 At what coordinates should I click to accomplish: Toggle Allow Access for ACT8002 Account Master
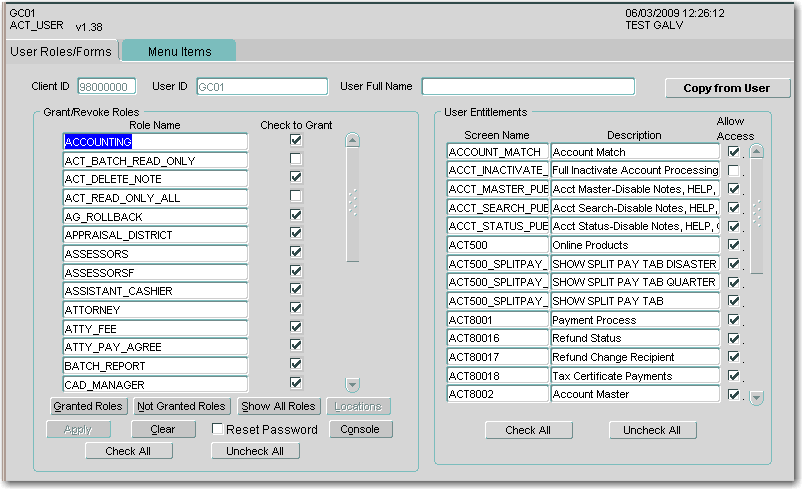pyautogui.click(x=734, y=394)
